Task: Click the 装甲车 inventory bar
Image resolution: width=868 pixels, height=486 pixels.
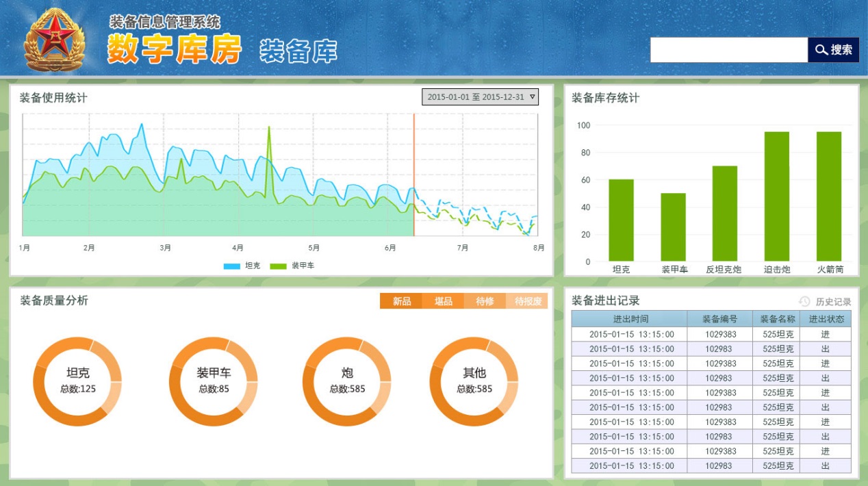Action: [674, 227]
